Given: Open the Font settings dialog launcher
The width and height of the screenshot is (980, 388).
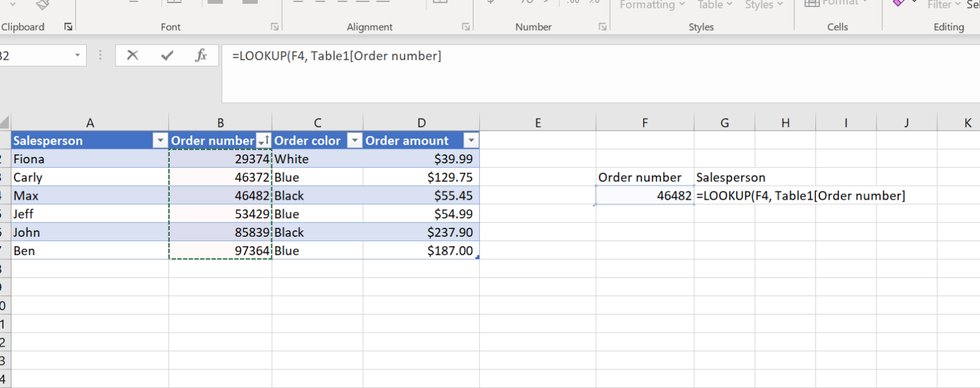Looking at the screenshot, I should pyautogui.click(x=275, y=27).
